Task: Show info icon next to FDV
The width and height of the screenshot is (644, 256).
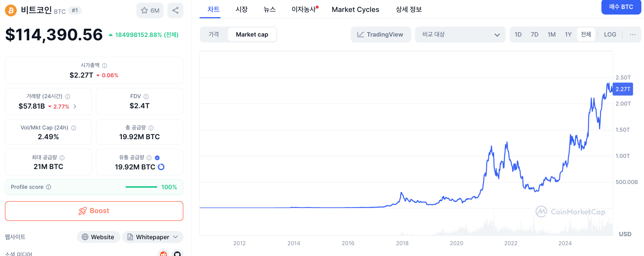Action: [146, 96]
